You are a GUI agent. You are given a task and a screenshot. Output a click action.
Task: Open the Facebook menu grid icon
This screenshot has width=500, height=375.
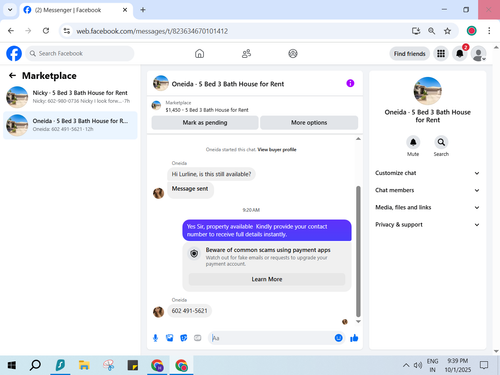tap(441, 54)
